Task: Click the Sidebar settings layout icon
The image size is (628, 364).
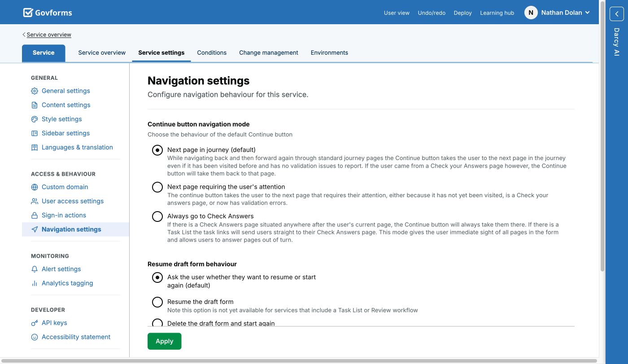Action: tap(35, 133)
